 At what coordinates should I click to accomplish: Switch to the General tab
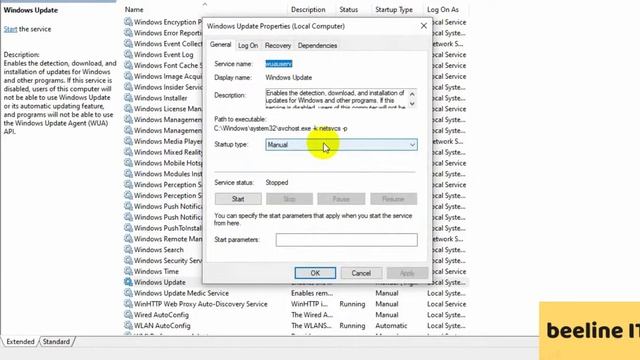coord(220,44)
